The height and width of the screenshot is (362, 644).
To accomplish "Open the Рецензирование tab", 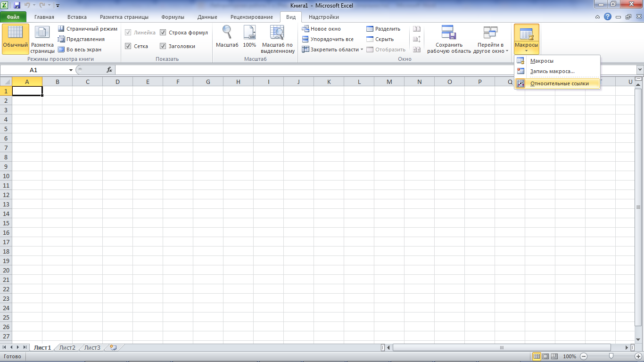I will [251, 17].
